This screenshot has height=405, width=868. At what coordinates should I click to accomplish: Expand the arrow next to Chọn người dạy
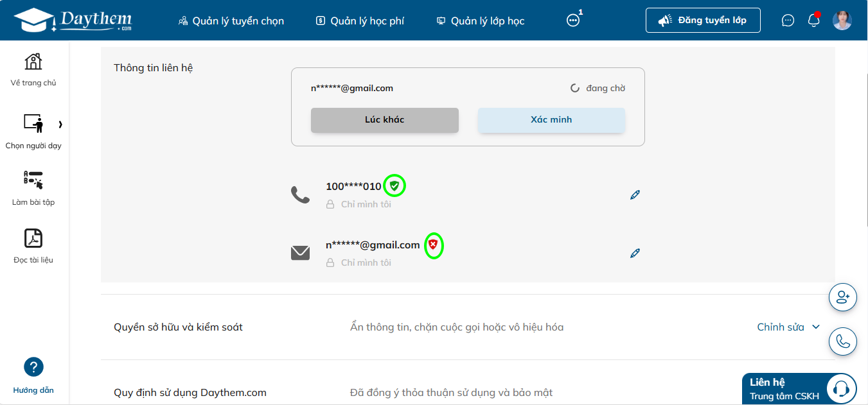60,124
